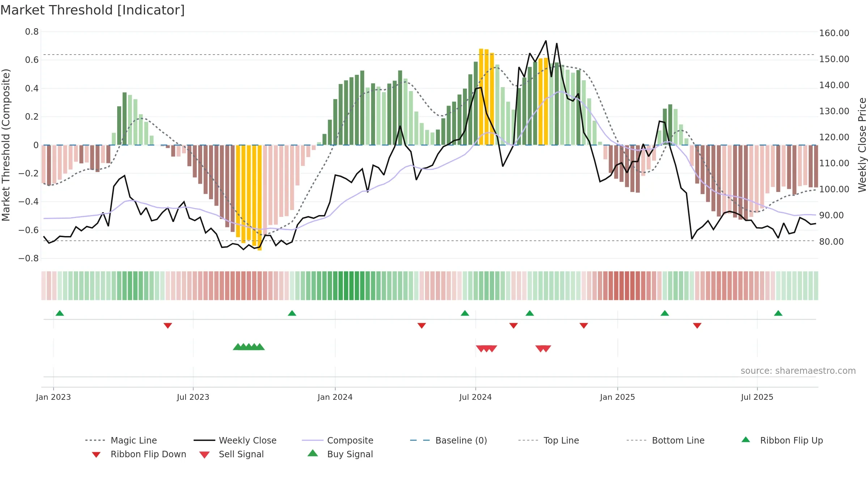Click the Ribbon Flip Up marker just before Jul 2024
This screenshot has height=488, width=868.
click(x=465, y=313)
